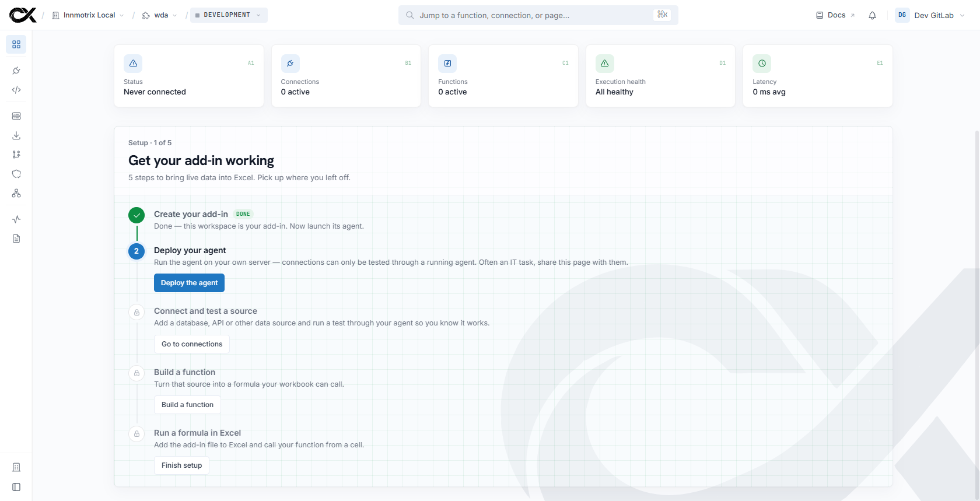The height and width of the screenshot is (501, 980).
Task: Click the blue step 2 circle
Action: [x=136, y=251]
